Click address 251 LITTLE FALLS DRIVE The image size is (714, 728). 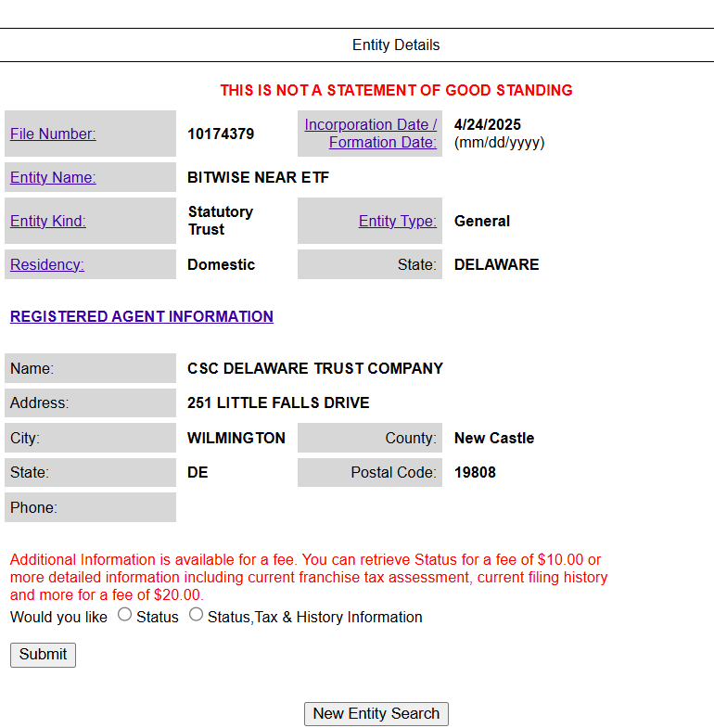click(278, 403)
